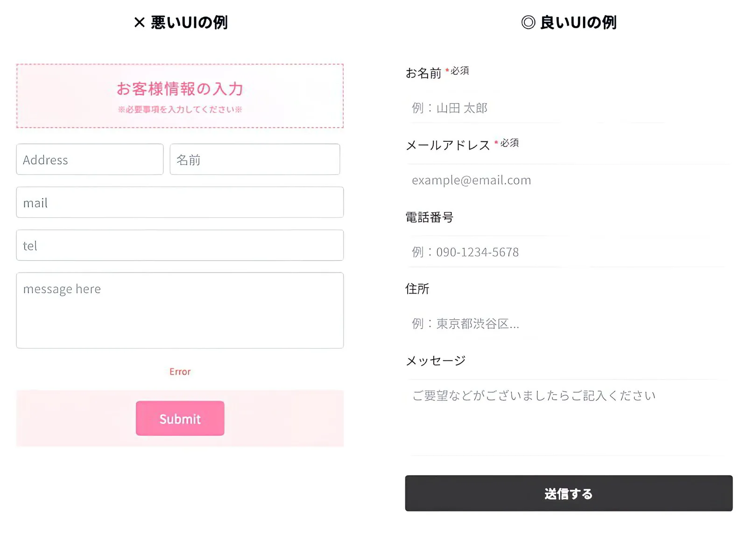Select the mail input box
This screenshot has height=560, width=754.
[180, 203]
